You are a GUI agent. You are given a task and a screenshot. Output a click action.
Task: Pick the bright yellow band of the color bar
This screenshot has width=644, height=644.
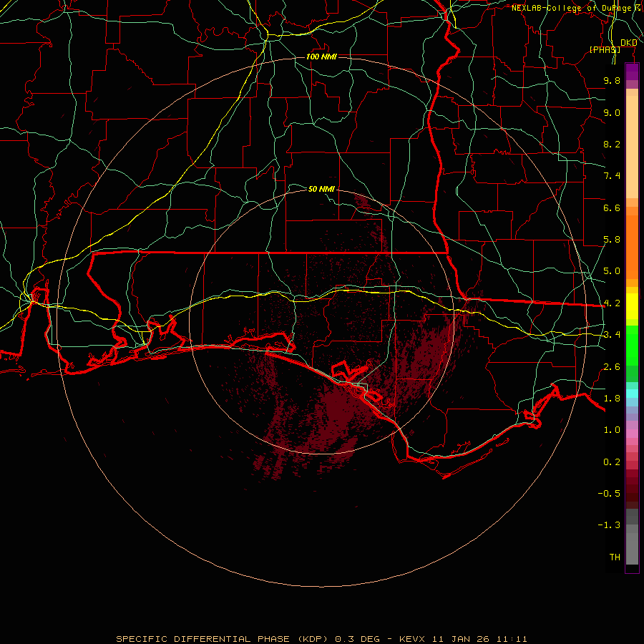tap(632, 306)
